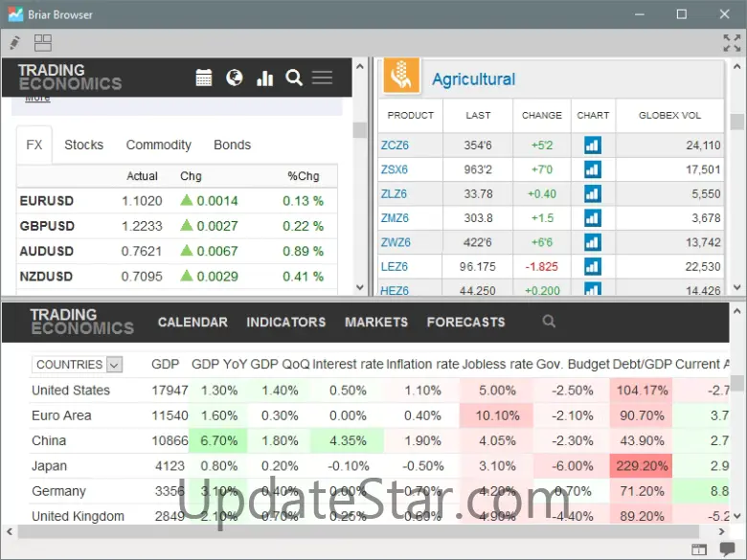The image size is (747, 560).
Task: Open chart icon for ZLZ6
Action: pos(593,193)
